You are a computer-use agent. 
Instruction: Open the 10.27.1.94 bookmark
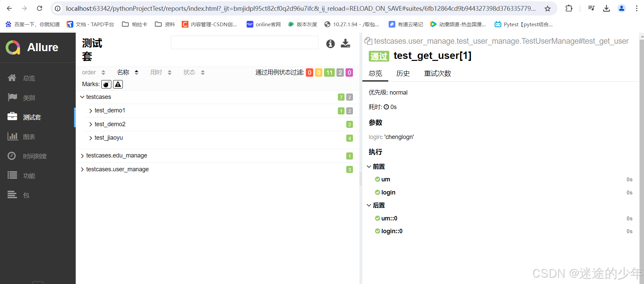click(x=352, y=24)
